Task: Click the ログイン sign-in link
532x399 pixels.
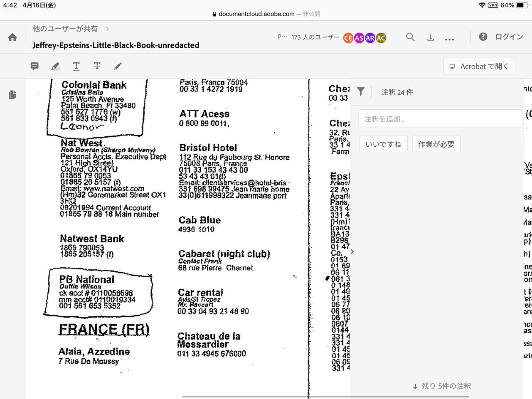Action: tap(509, 37)
